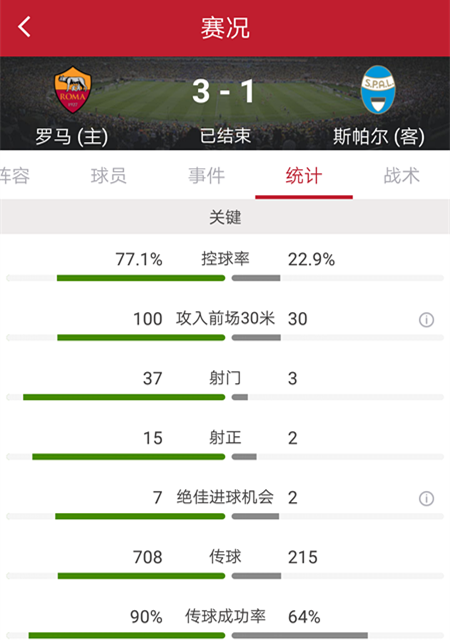The width and height of the screenshot is (450, 640).
Task: Show info for 攻入前场30米 stat
Action: [426, 320]
